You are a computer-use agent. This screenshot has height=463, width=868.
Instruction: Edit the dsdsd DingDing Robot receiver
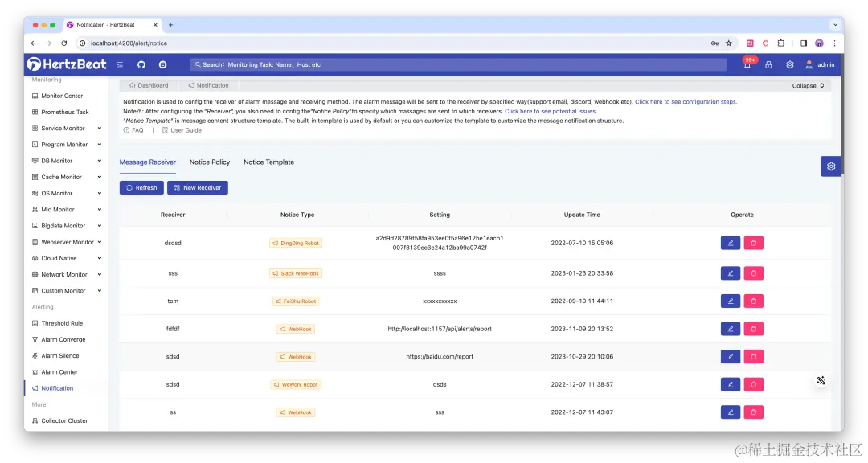[730, 243]
